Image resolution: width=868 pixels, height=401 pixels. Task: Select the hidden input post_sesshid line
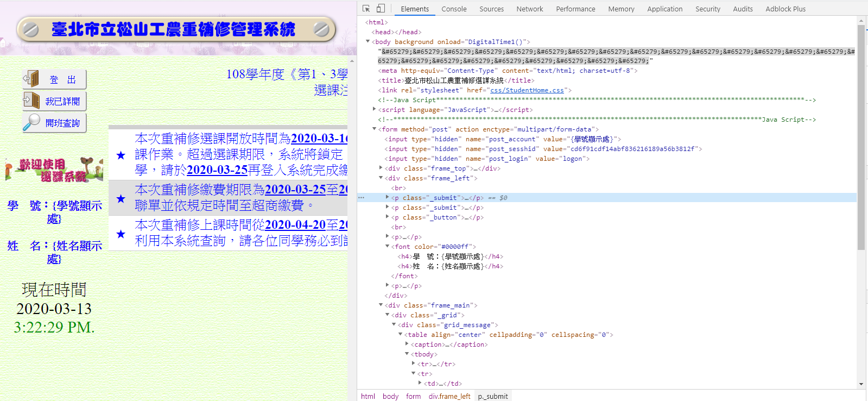[x=543, y=149]
